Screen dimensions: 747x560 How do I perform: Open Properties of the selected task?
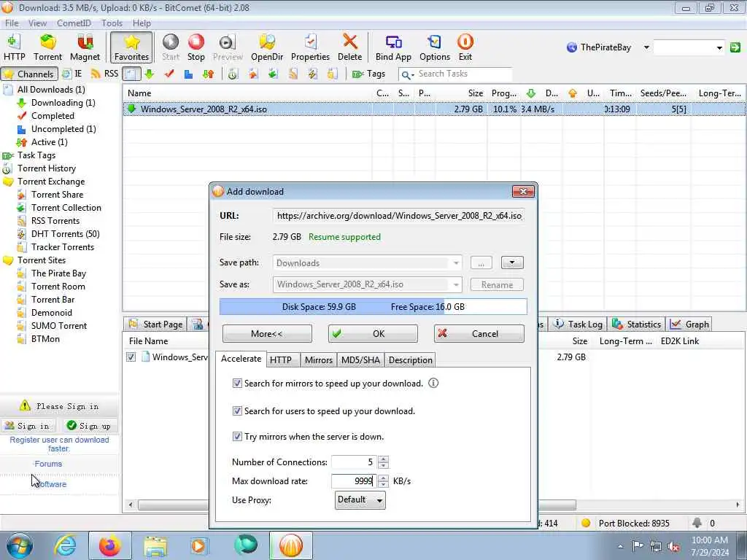310,47
